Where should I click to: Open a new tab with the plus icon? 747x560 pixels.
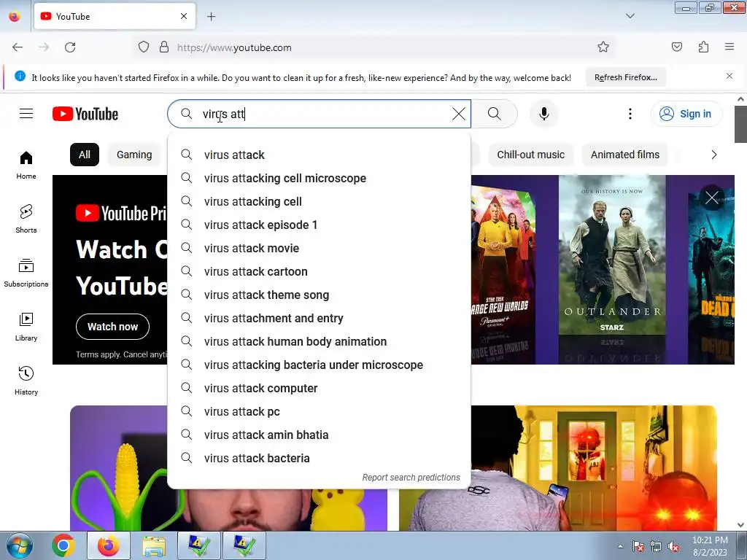pos(211,17)
